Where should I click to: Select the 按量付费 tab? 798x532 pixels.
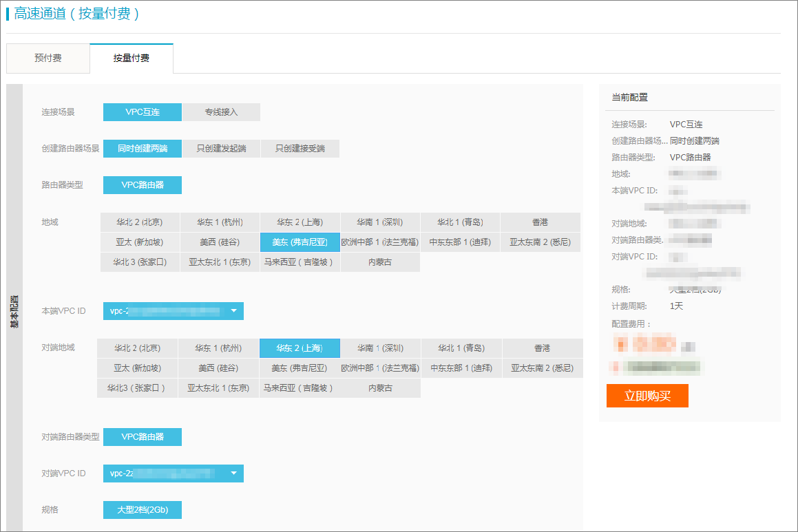132,58
